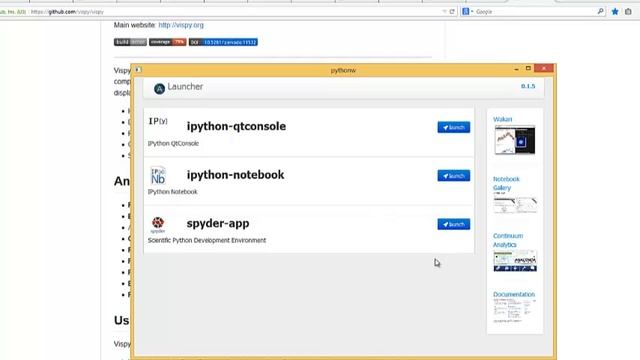Click the IPython qtconsole IP[y] icon

pyautogui.click(x=158, y=121)
